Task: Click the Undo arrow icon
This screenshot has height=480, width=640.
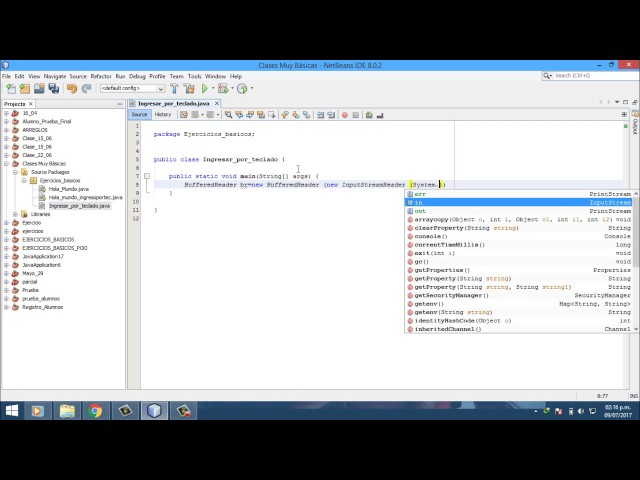Action: (72, 89)
